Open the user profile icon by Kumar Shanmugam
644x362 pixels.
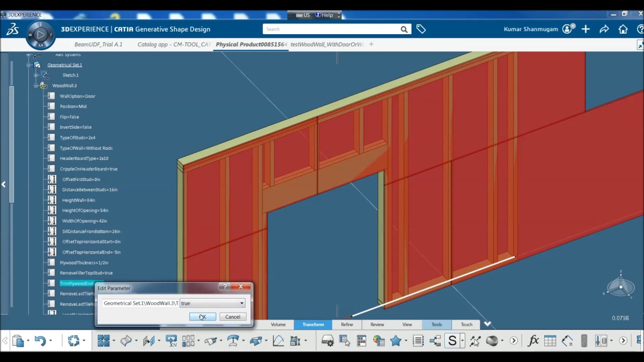pos(567,29)
